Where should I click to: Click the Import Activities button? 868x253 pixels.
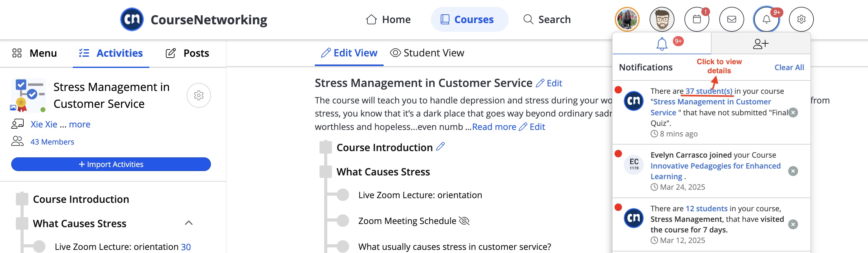point(111,164)
